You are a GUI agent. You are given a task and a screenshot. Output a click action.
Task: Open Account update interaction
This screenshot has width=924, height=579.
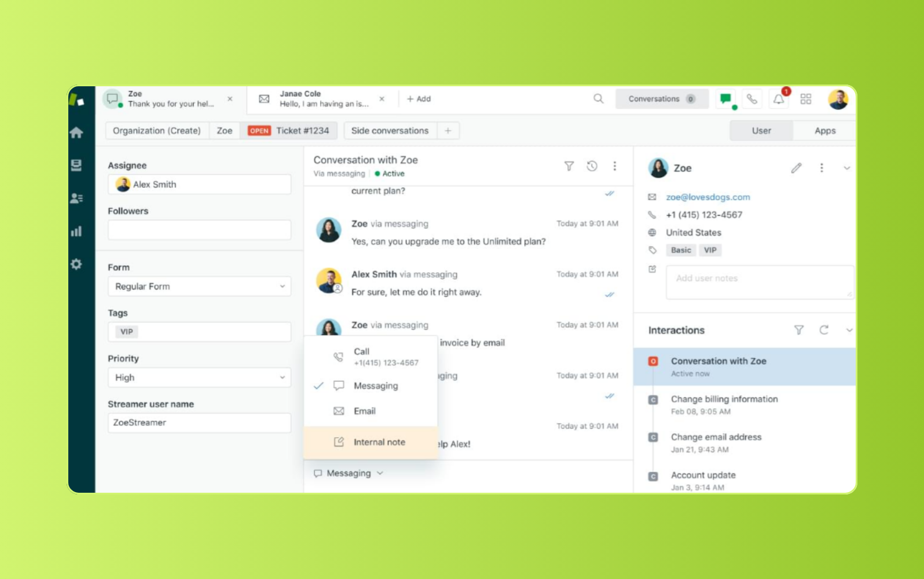coord(745,481)
